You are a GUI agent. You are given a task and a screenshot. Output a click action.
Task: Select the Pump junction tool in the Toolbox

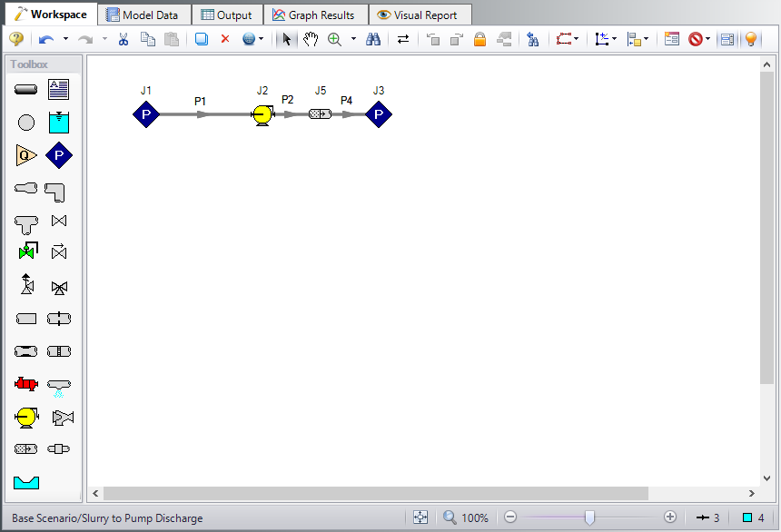[25, 417]
